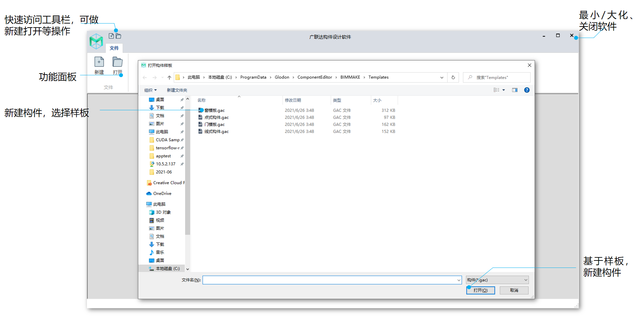Sort by the 名称 column header
Image resolution: width=644 pixels, height=324 pixels.
pos(201,100)
